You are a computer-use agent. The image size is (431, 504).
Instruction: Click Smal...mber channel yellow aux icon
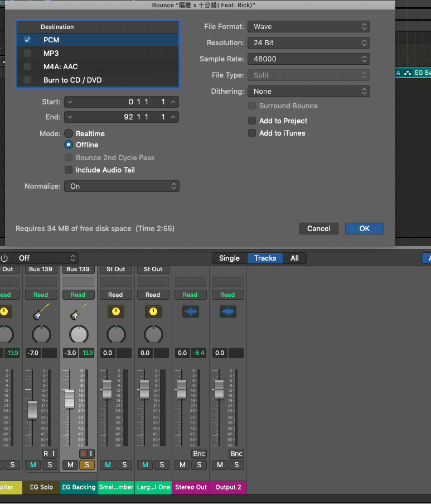coord(116,311)
